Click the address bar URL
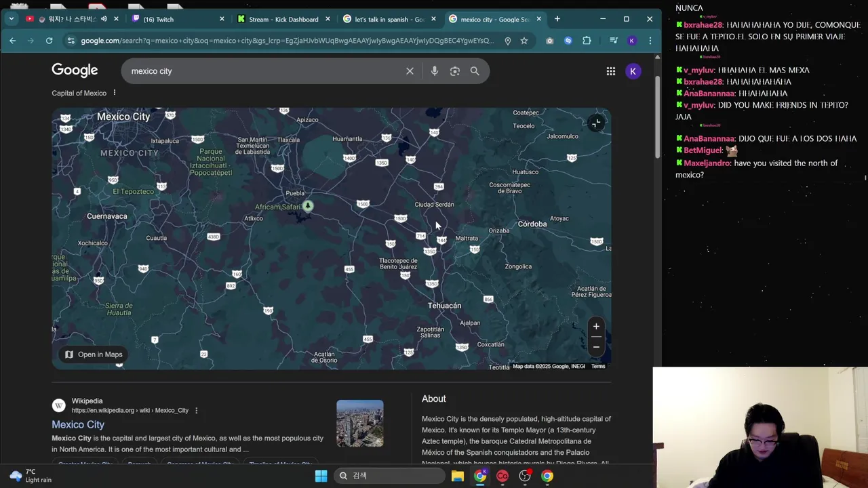Viewport: 868px width, 488px height. point(288,41)
